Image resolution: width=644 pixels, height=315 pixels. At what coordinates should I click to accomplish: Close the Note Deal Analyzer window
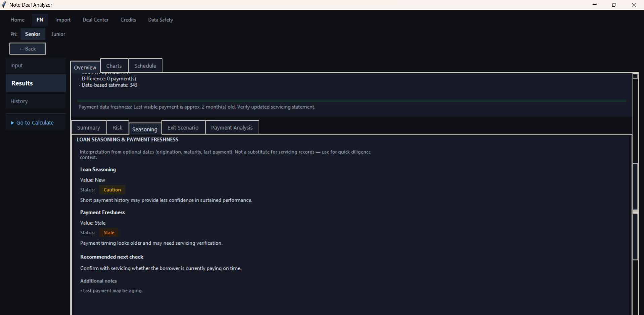click(x=634, y=5)
